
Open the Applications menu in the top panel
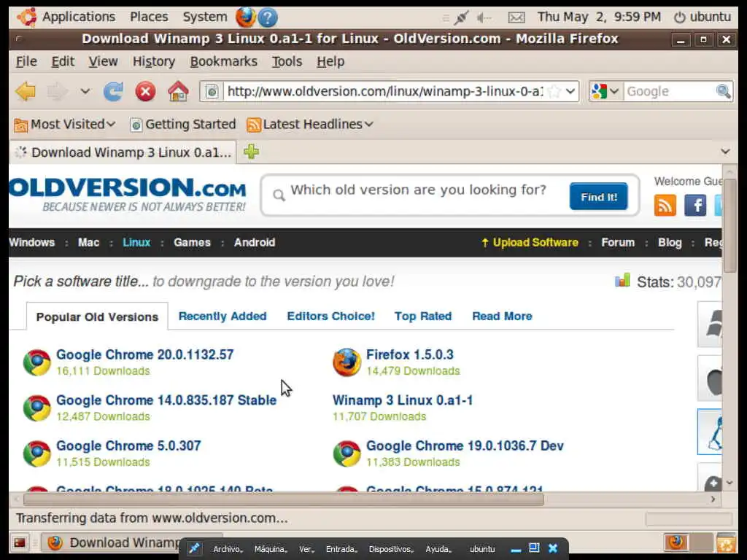[x=79, y=17]
